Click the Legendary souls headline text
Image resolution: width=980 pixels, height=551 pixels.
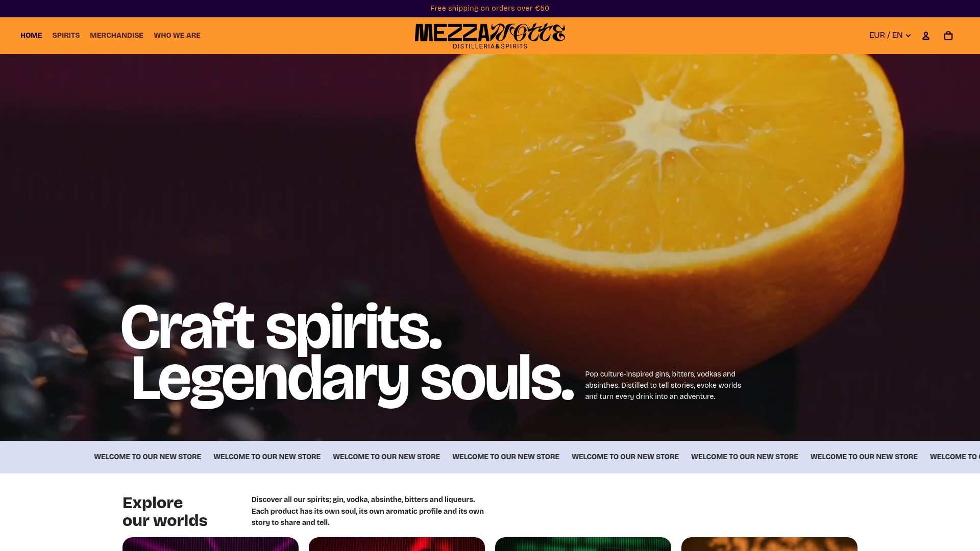click(353, 380)
